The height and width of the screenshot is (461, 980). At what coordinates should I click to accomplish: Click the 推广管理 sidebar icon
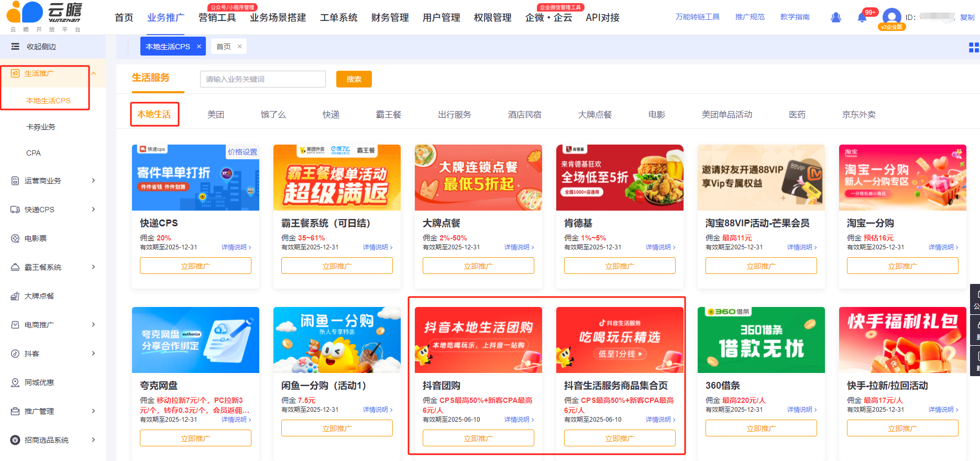coord(15,411)
